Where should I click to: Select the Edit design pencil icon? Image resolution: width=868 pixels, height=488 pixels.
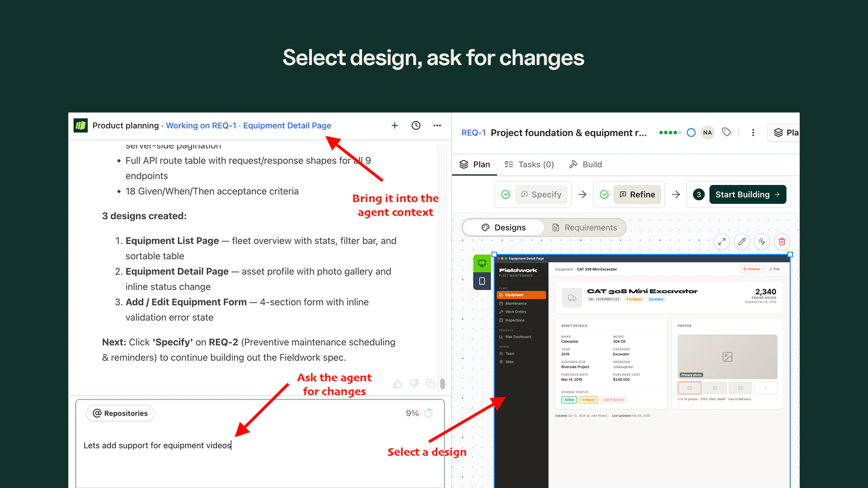(x=742, y=242)
